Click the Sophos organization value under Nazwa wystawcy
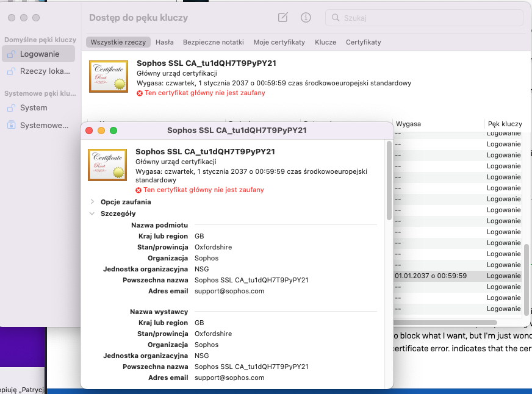This screenshot has height=394, width=532. (206, 345)
